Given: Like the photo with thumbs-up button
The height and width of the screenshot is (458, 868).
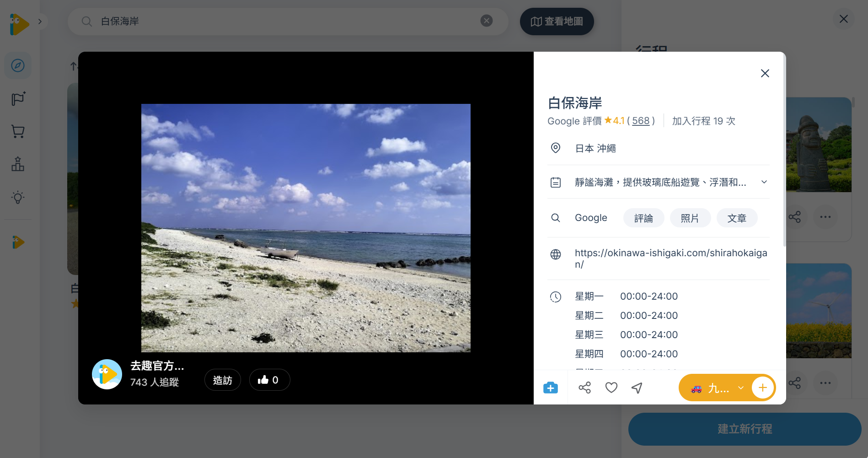Looking at the screenshot, I should [x=269, y=380].
